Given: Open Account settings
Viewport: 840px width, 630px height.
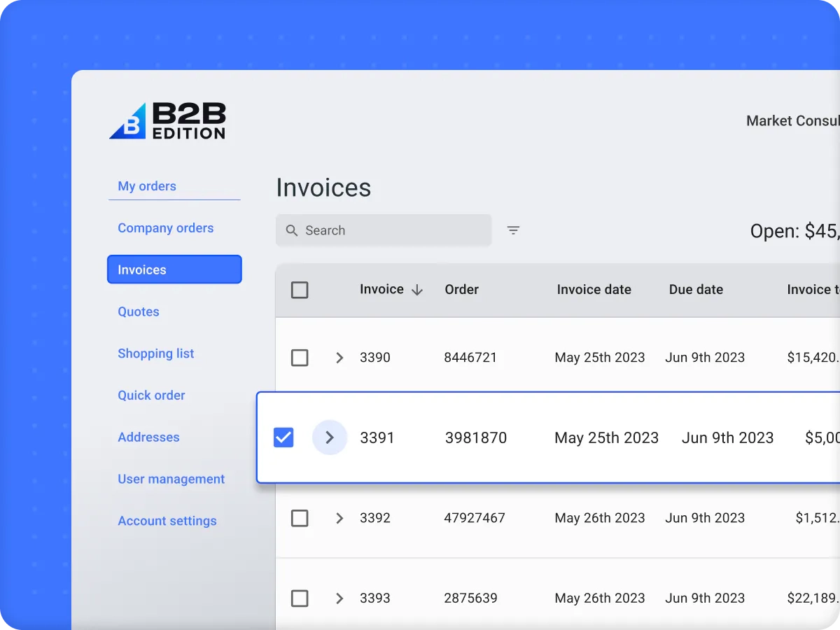Looking at the screenshot, I should [x=167, y=521].
